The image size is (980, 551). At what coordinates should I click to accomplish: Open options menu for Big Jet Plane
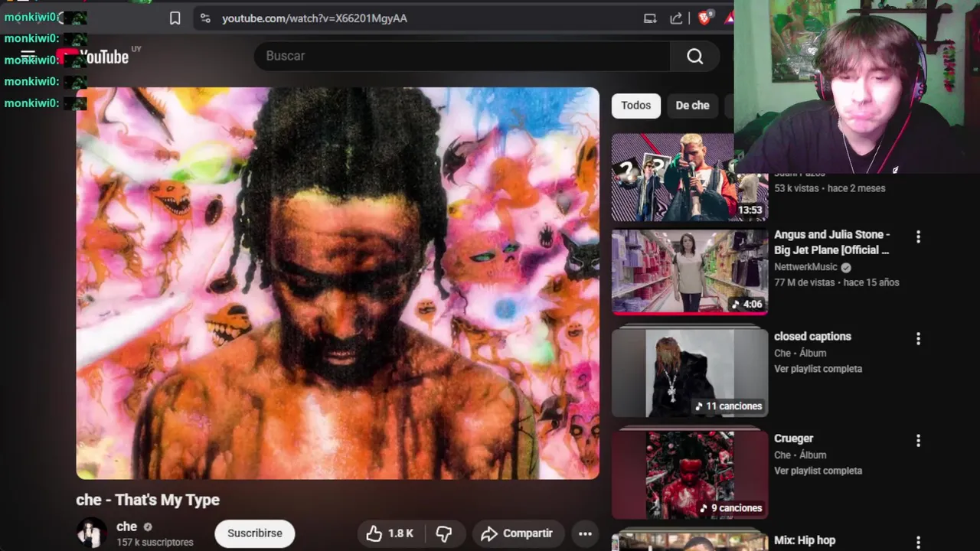(918, 237)
